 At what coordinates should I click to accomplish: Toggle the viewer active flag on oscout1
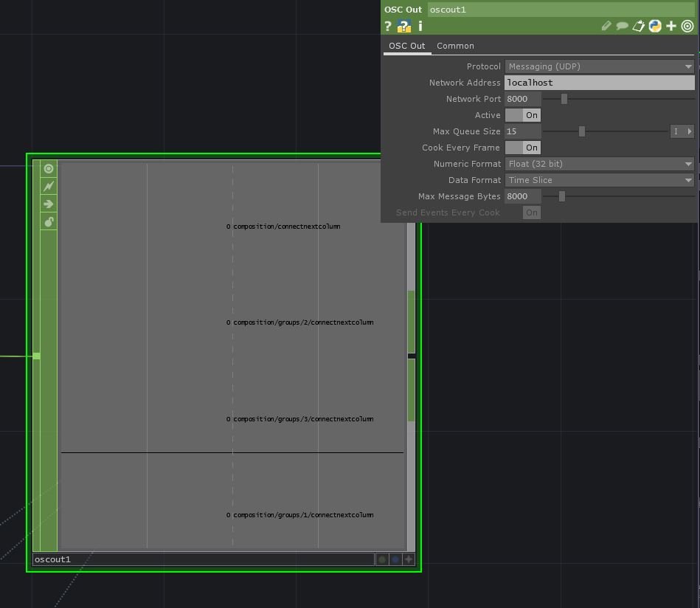pos(49,168)
